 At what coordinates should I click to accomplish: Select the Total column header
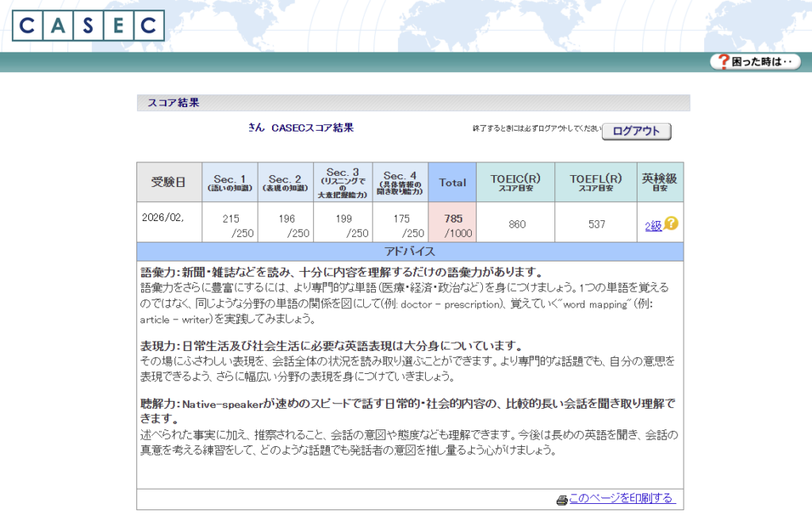tap(452, 182)
